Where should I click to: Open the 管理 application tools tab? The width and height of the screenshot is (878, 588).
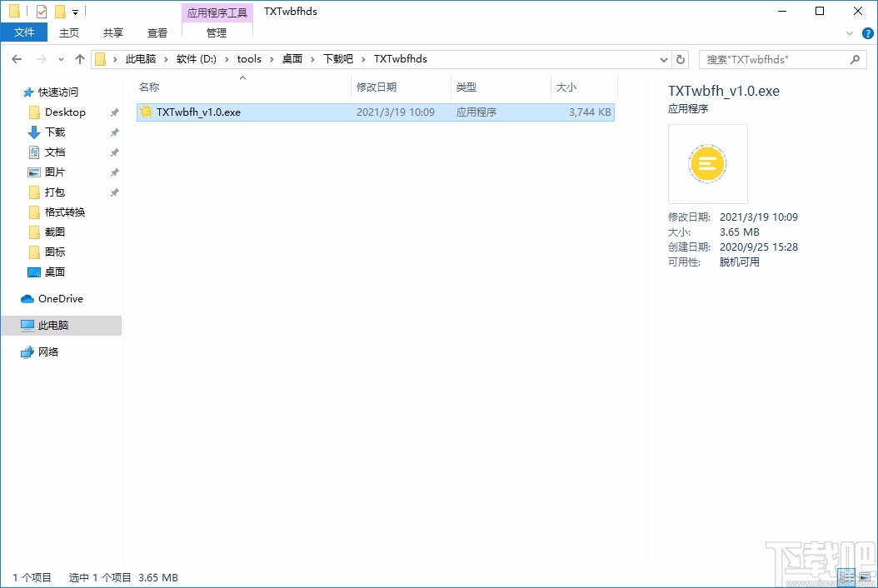tap(217, 33)
